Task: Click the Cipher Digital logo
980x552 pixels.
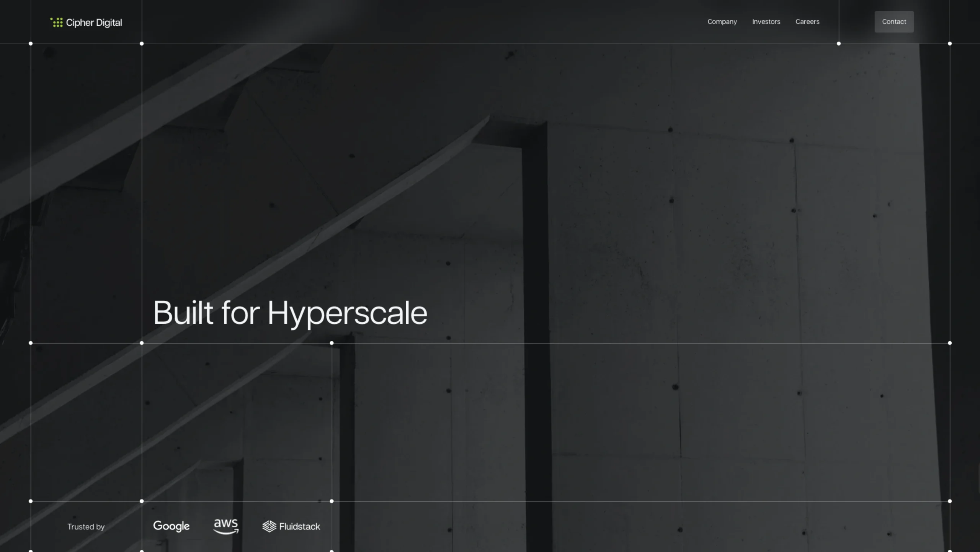Action: tap(86, 23)
